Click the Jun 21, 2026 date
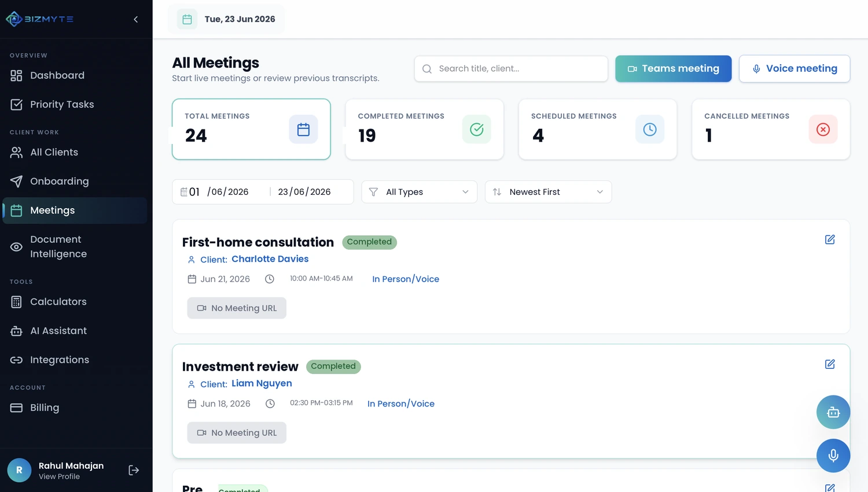The height and width of the screenshot is (492, 868). point(225,279)
